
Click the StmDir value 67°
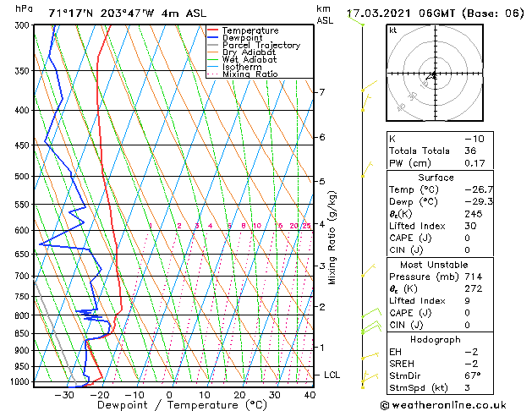pos(473,375)
